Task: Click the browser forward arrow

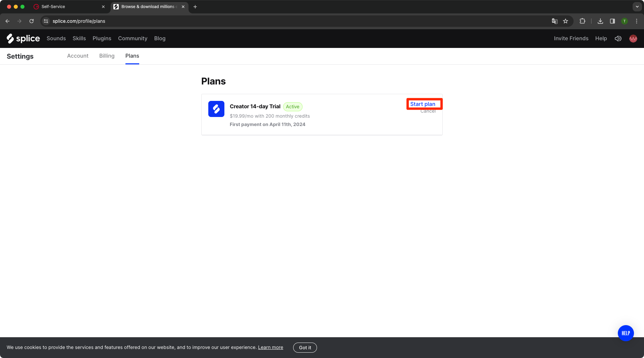Action: 19,21
